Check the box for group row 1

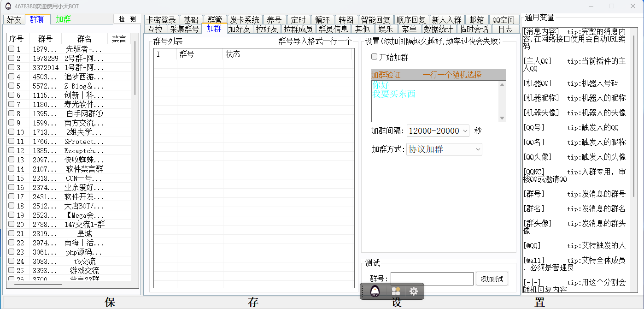click(x=12, y=49)
